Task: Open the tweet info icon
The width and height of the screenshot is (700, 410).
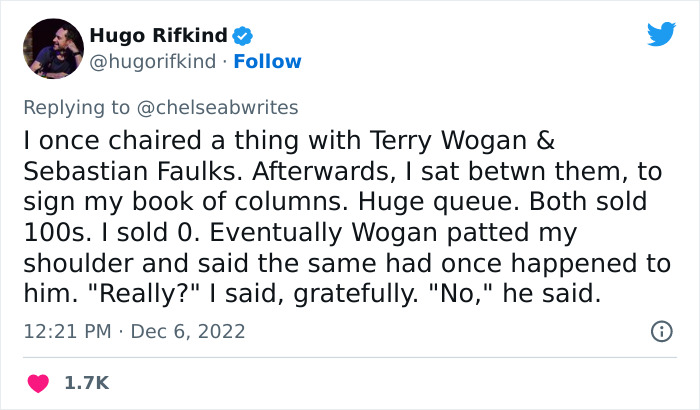Action: (x=661, y=331)
